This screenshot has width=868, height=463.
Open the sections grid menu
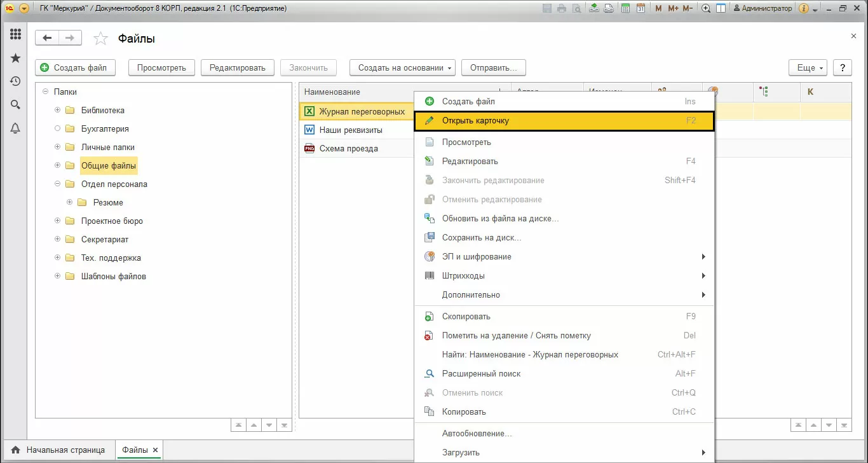click(x=15, y=34)
